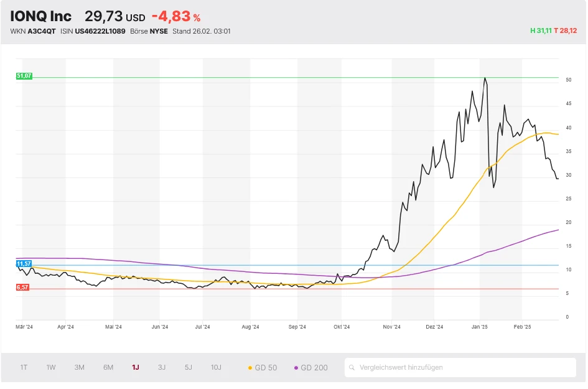The width and height of the screenshot is (588, 389).
Task: Select the 10J time range
Action: 216,367
